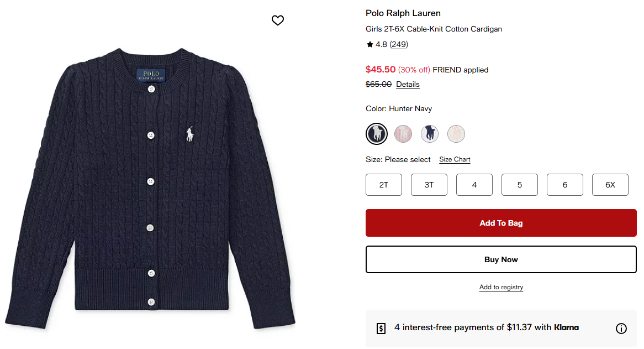Choose size 6X
The width and height of the screenshot is (644, 349).
point(610,185)
